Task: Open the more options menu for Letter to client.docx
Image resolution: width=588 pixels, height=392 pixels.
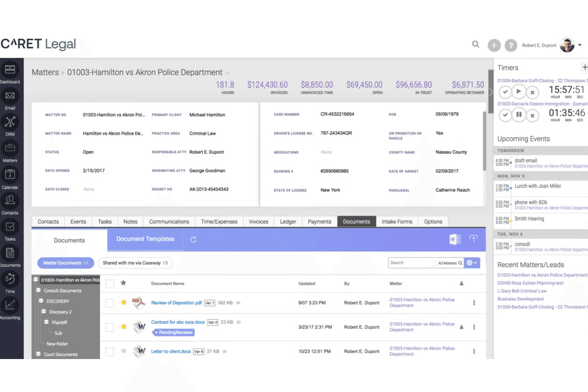Action: tap(474, 351)
